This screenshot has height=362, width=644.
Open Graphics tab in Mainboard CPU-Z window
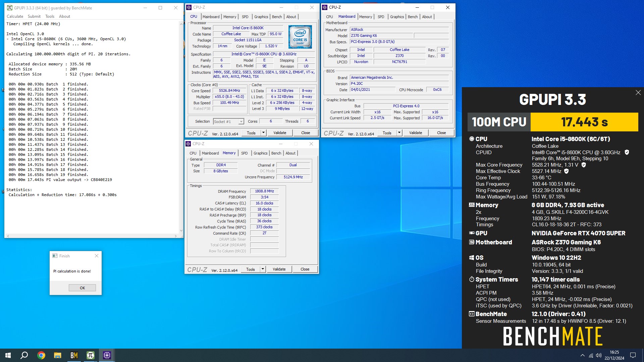[x=397, y=17]
